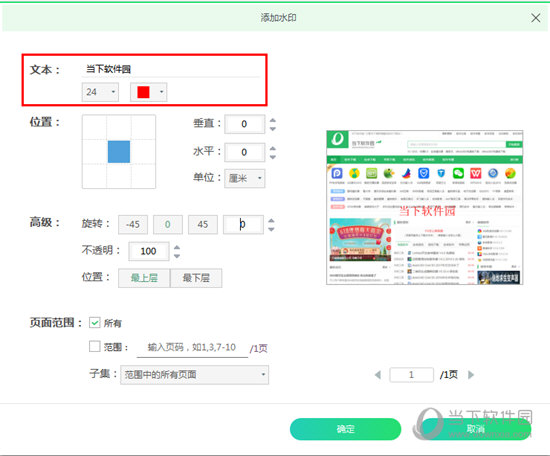Select the bottom-right position grid cell
Viewport: 550px width, 456px height.
tap(143, 176)
